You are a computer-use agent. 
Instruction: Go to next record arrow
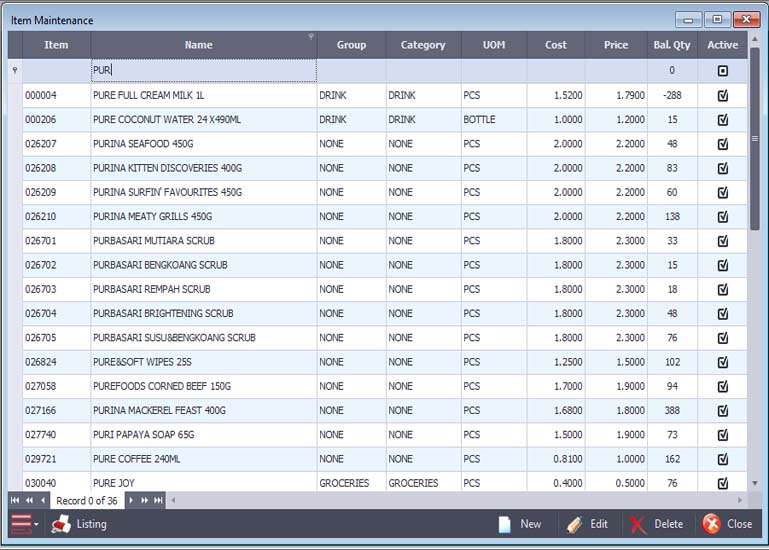[x=131, y=500]
